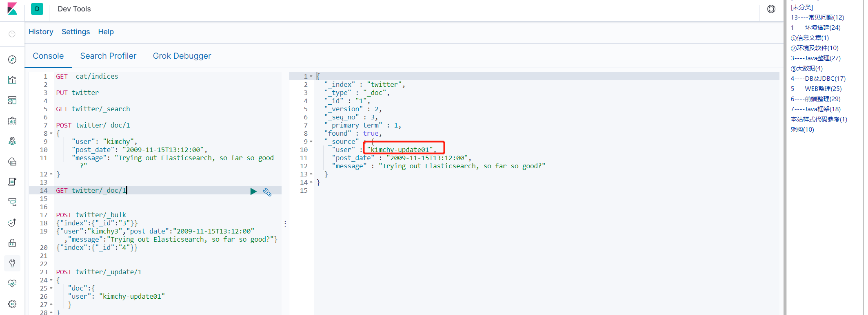This screenshot has height=315, width=868.
Task: Switch to the Grok Debugger tab
Action: pos(182,56)
